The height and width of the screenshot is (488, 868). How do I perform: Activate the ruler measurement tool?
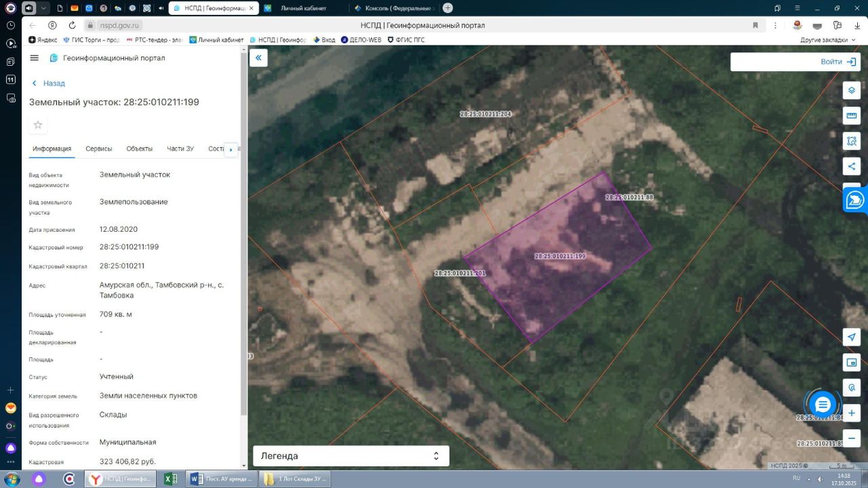852,115
